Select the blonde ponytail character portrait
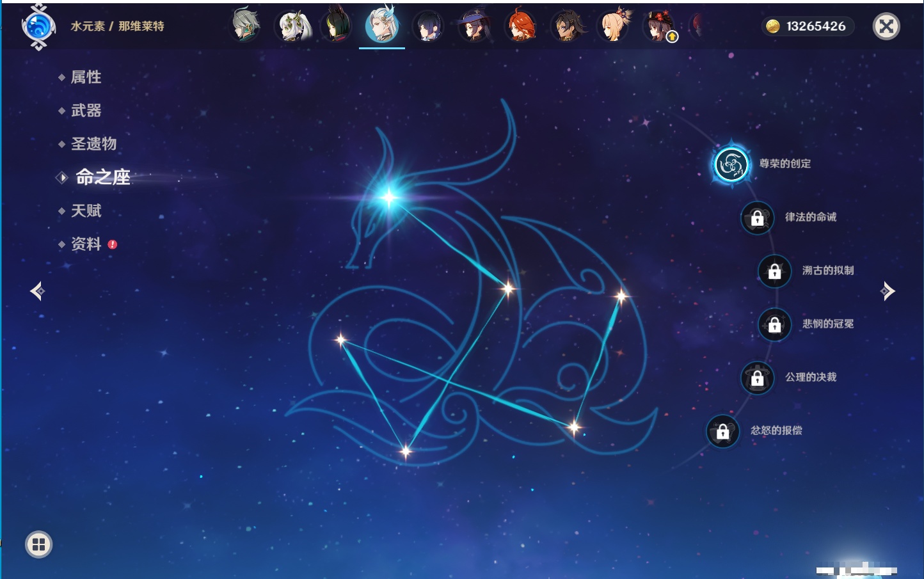 pos(614,26)
